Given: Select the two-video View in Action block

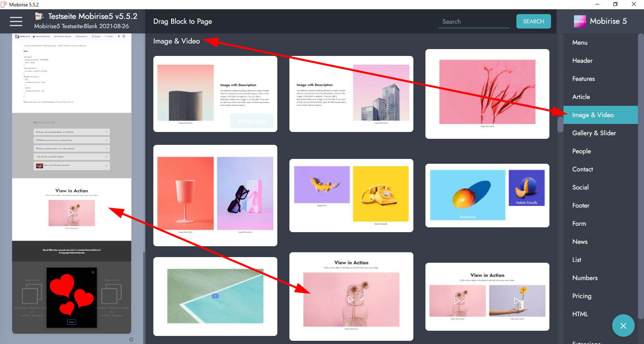Looking at the screenshot, I should [x=487, y=297].
